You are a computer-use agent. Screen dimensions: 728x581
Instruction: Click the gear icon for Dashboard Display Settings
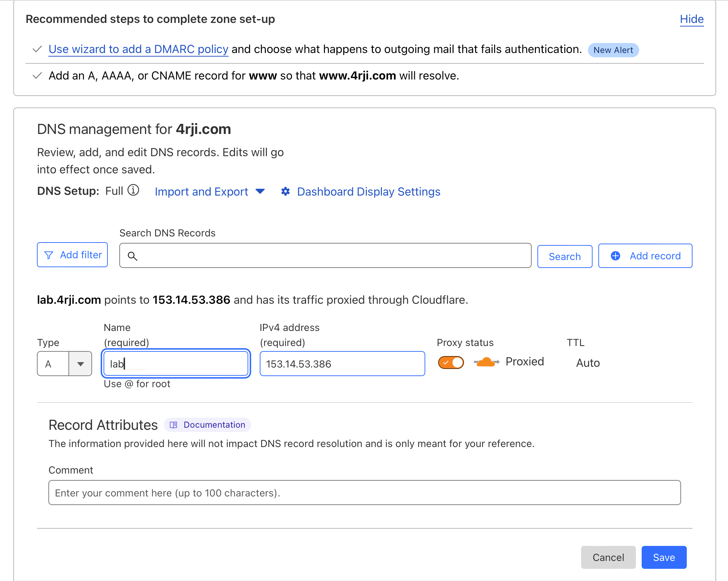(286, 192)
